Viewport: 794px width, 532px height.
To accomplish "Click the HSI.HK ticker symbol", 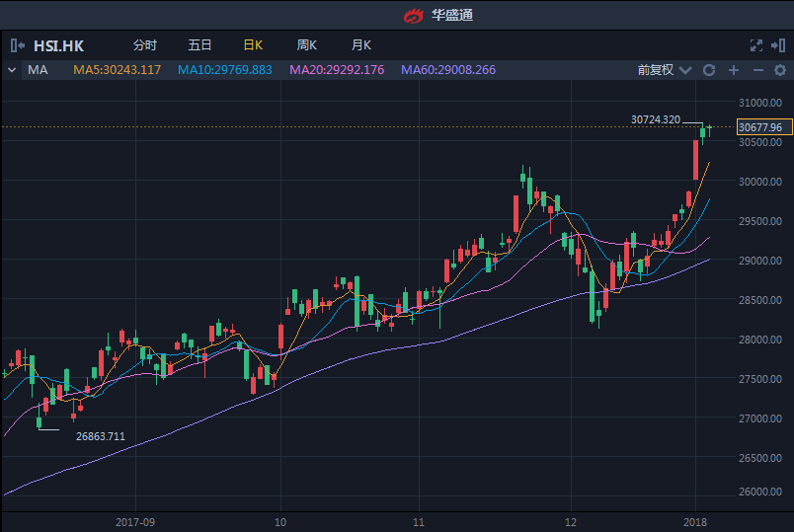I will [x=59, y=45].
